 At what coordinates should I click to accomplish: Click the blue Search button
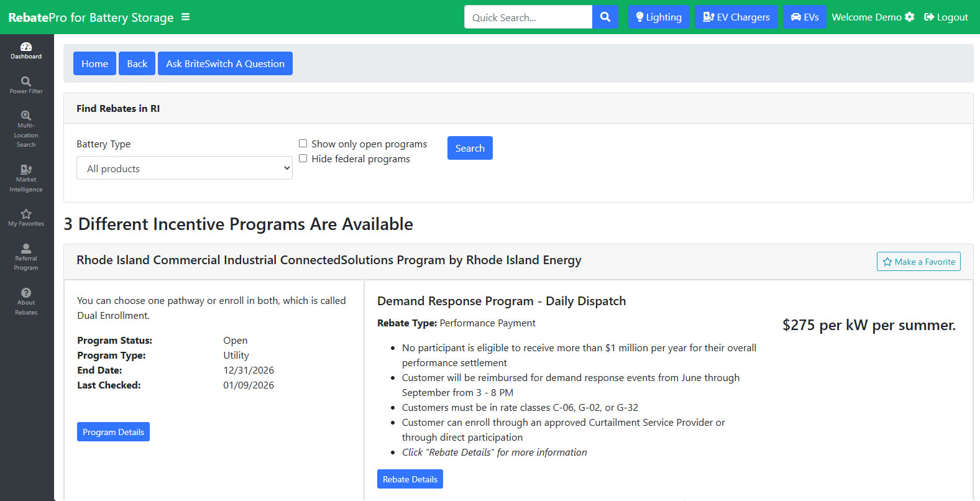pos(470,148)
